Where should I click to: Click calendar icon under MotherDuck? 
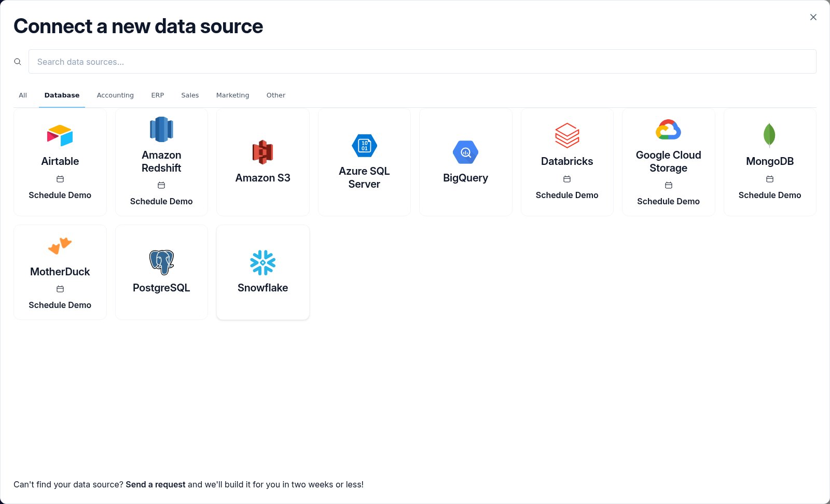click(x=60, y=289)
